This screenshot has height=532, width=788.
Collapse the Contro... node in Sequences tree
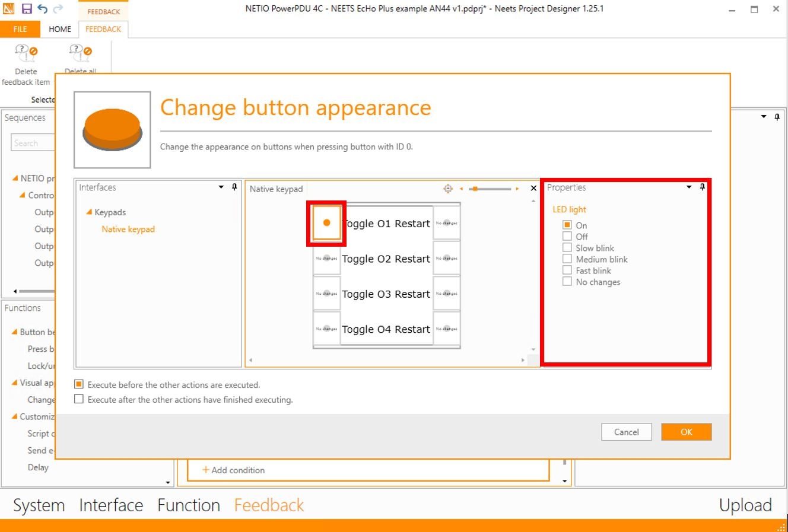pyautogui.click(x=23, y=195)
